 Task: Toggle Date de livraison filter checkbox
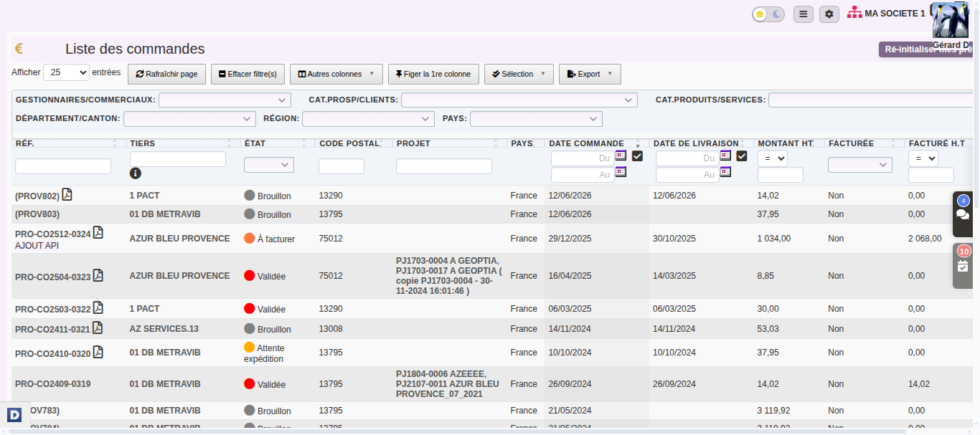(x=742, y=156)
